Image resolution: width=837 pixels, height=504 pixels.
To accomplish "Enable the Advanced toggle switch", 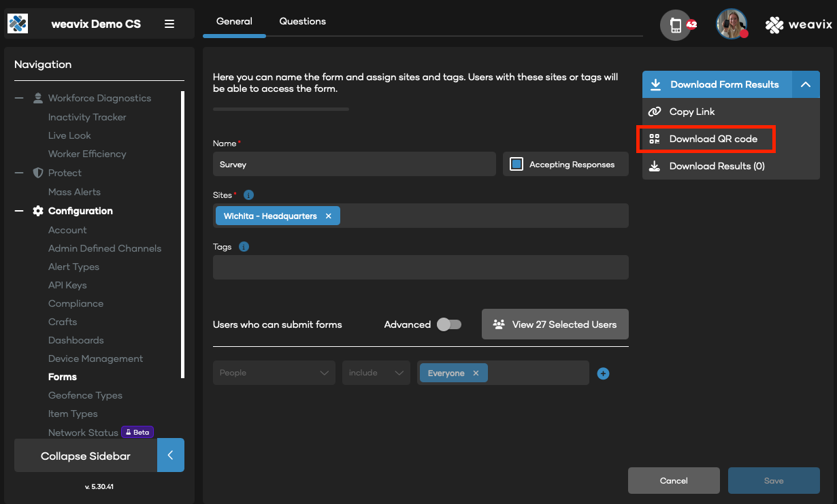I will pyautogui.click(x=449, y=324).
